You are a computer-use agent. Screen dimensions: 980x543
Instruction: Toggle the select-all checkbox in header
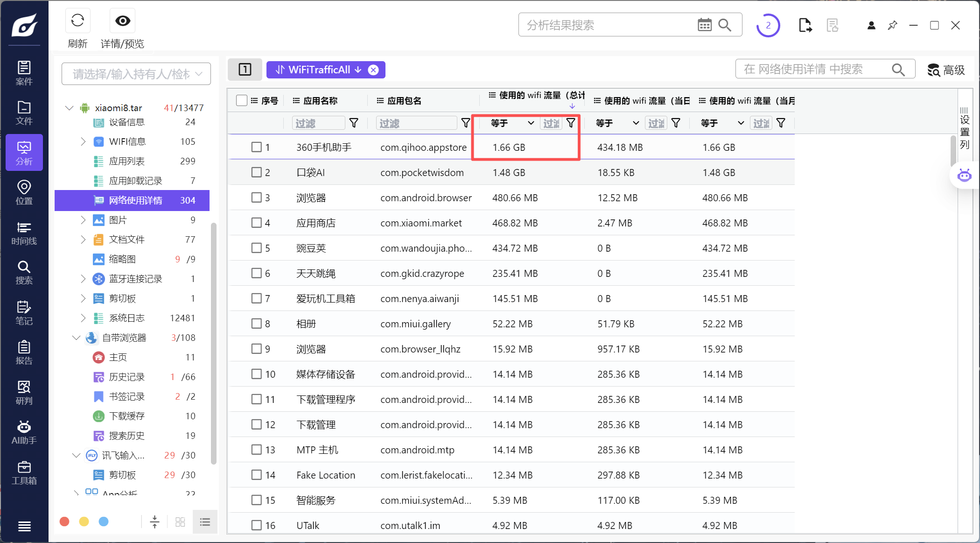pos(242,100)
